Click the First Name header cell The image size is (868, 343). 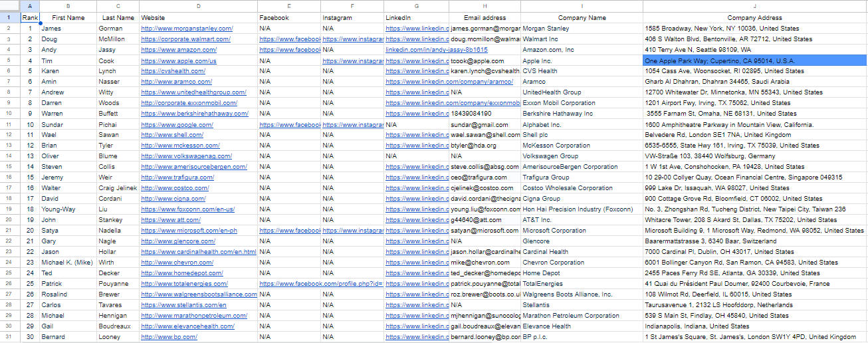pyautogui.click(x=68, y=18)
